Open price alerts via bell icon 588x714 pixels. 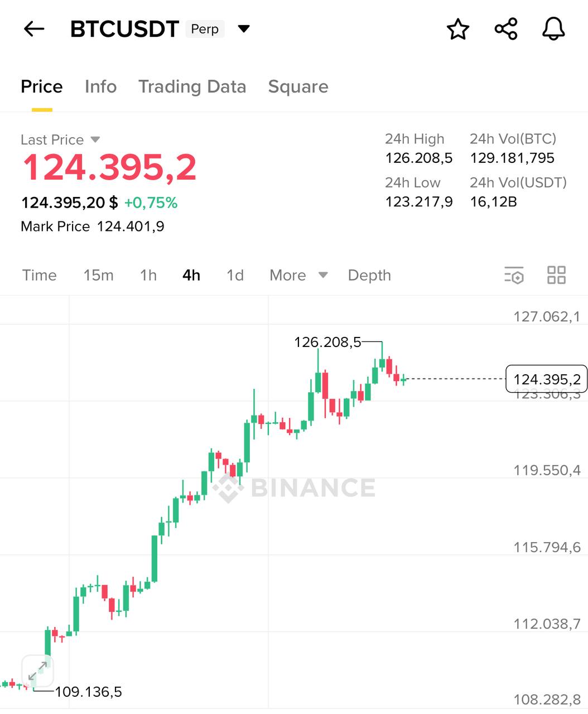point(553,29)
